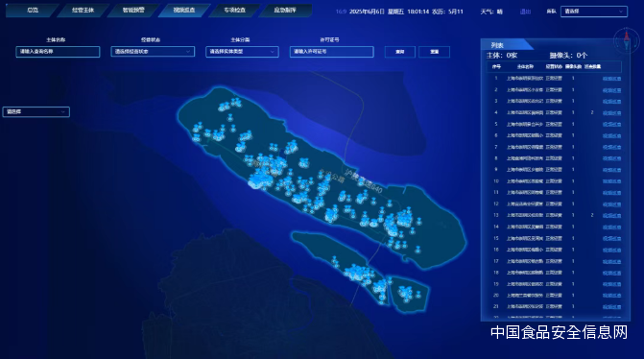Click the marker cluster on the middle island
This screenshot has width=644, height=359.
[x=356, y=273]
